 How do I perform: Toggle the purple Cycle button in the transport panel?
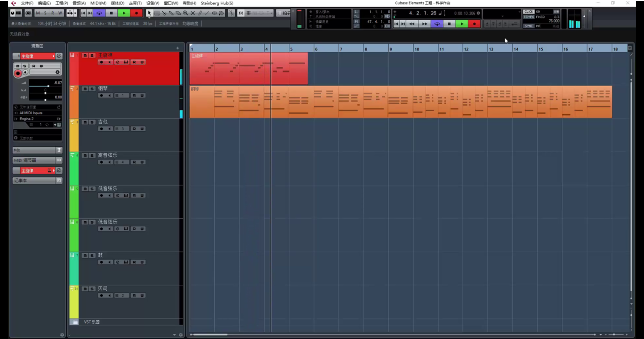coord(437,24)
